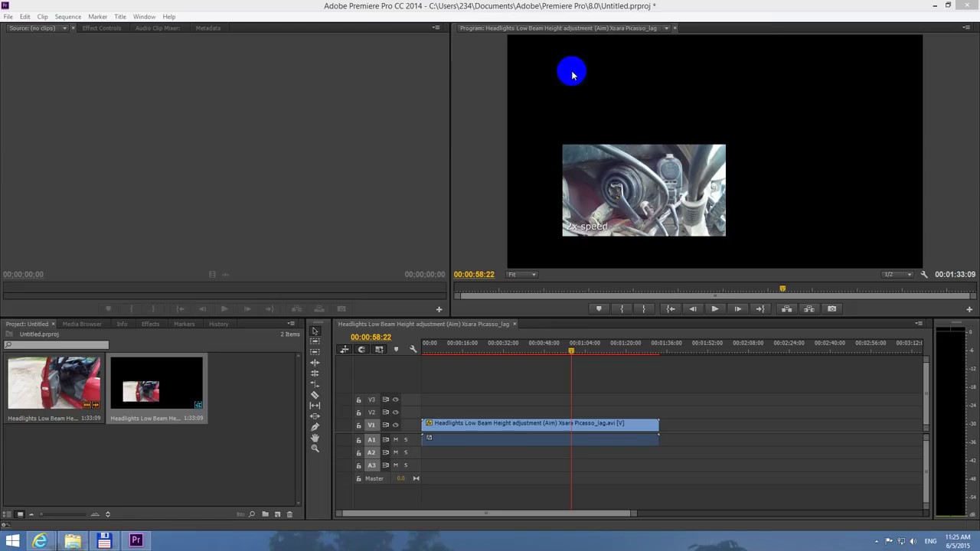
Task: Toggle lock on track V1
Action: point(358,425)
